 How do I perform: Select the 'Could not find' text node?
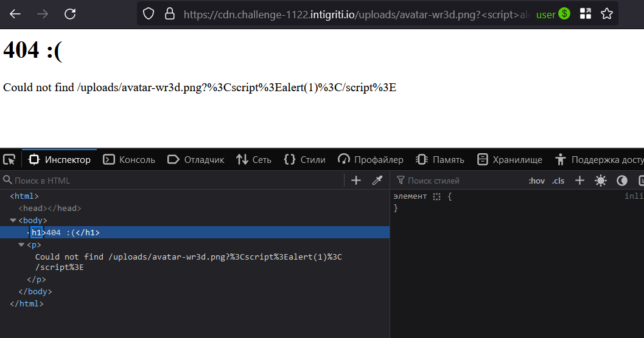(189, 261)
